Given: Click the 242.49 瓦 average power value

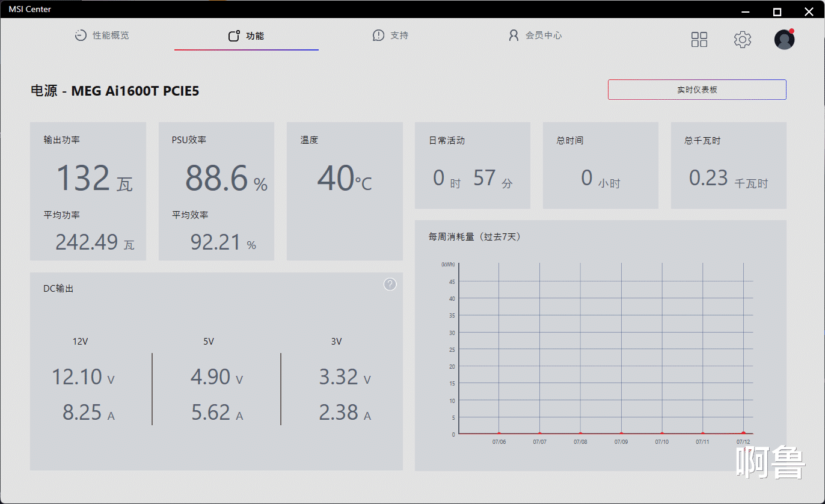Looking at the screenshot, I should pos(95,242).
